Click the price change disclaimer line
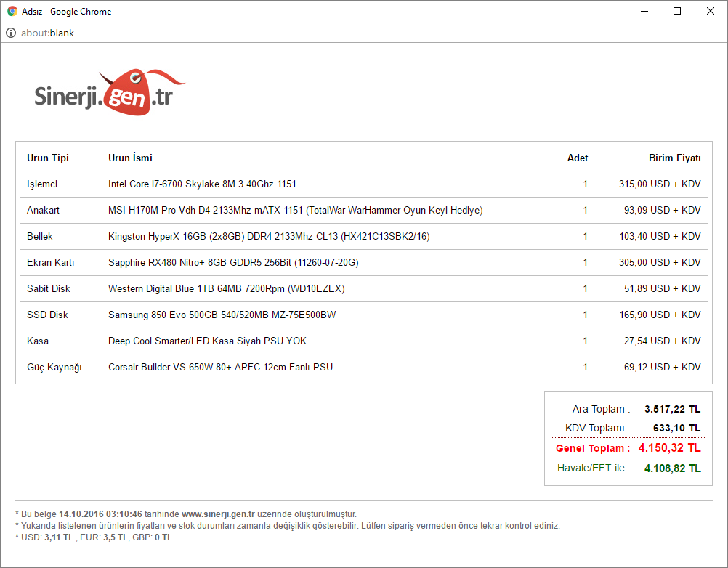The height and width of the screenshot is (568, 728). tap(288, 526)
